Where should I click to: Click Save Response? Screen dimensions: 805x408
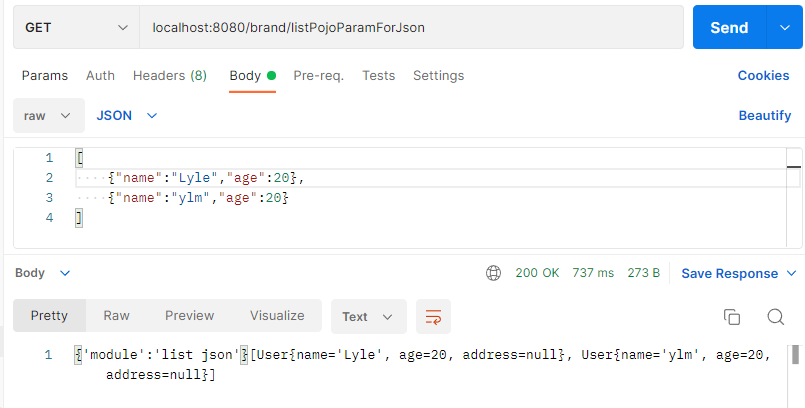(x=730, y=274)
